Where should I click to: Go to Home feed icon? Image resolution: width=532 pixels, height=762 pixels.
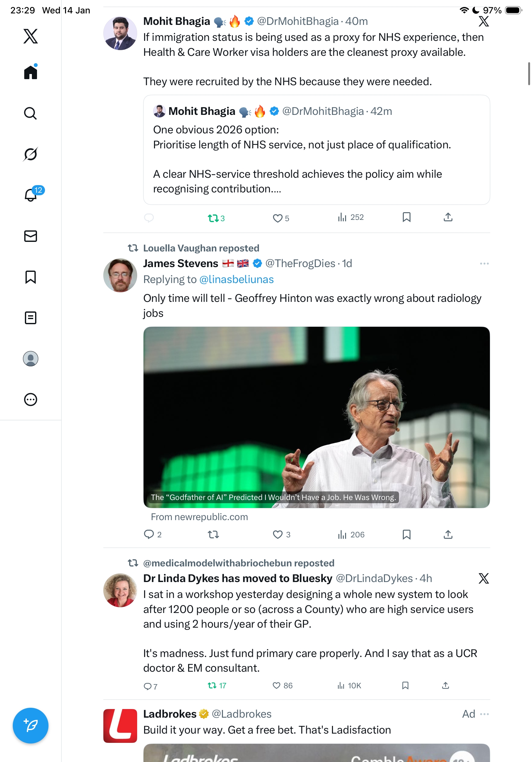point(31,72)
